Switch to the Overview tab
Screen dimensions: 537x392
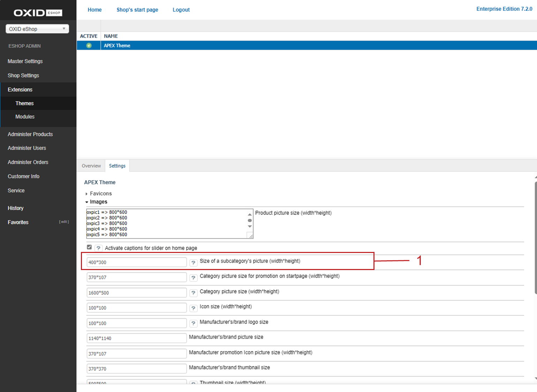[91, 166]
